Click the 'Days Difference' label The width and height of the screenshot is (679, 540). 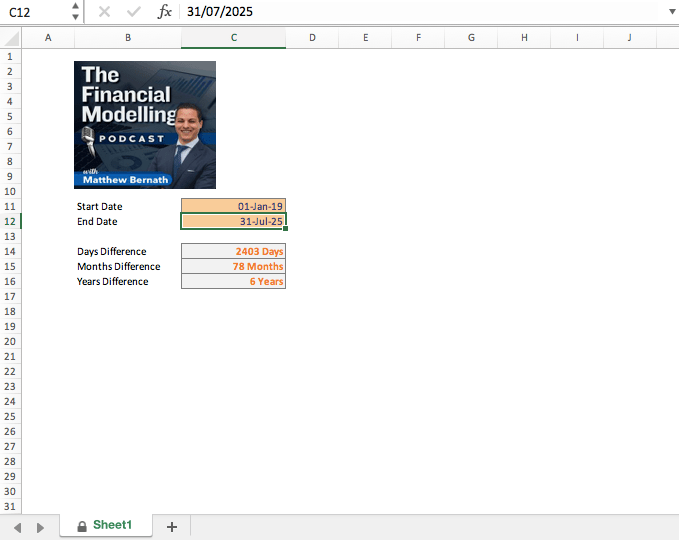click(x=112, y=252)
